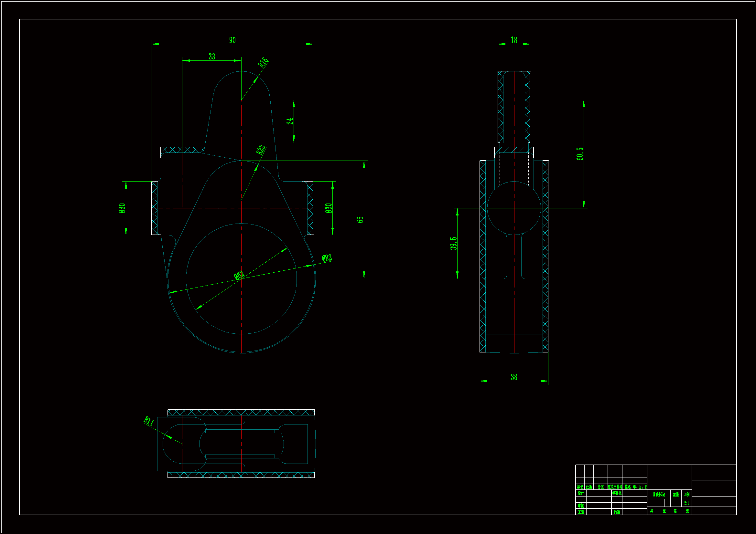The image size is (756, 534).
Task: Click the left Ø30 diameter dimension
Action: [x=122, y=208]
